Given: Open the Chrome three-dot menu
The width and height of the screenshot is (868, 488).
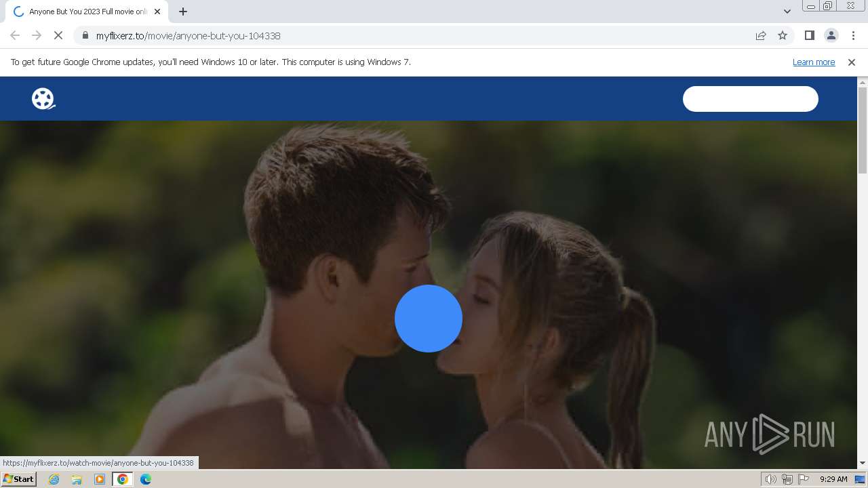Looking at the screenshot, I should point(853,35).
